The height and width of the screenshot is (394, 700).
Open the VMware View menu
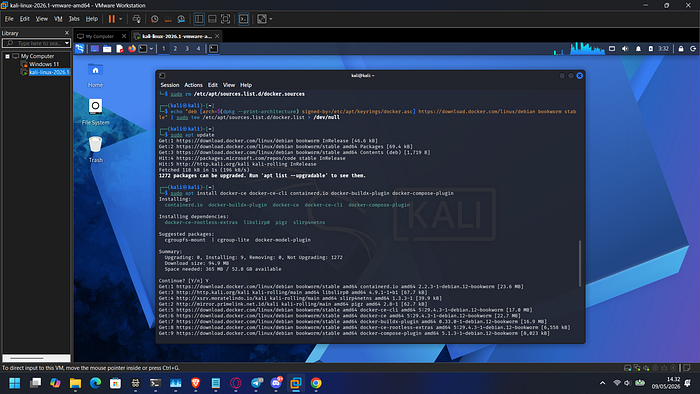[42, 19]
